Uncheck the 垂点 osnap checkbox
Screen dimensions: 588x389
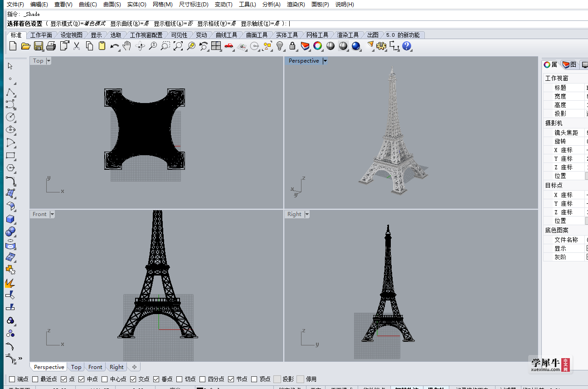click(x=156, y=379)
